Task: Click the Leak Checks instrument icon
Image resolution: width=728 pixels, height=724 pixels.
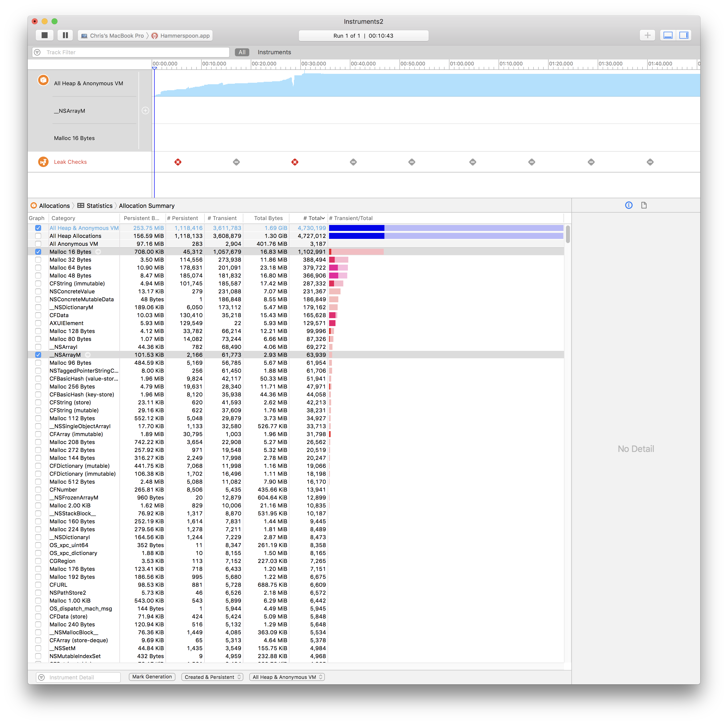Action: click(x=43, y=162)
